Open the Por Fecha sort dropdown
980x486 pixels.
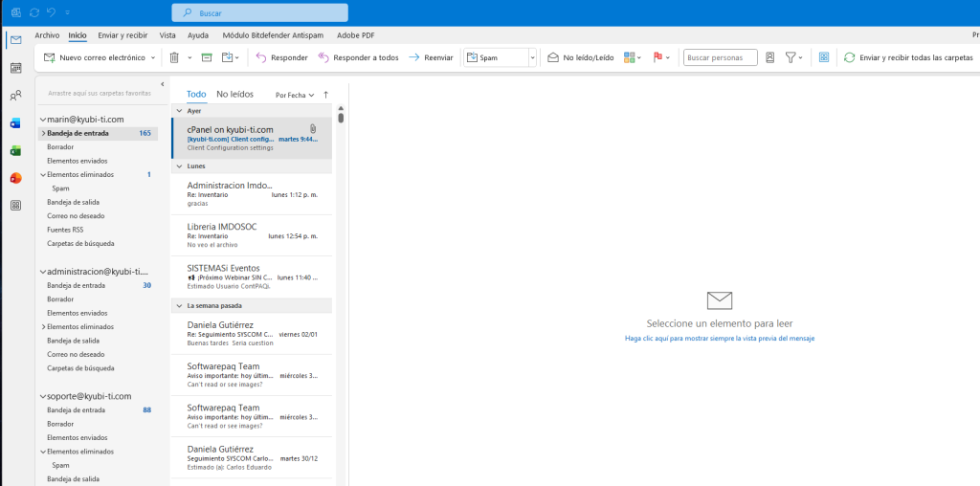(294, 96)
